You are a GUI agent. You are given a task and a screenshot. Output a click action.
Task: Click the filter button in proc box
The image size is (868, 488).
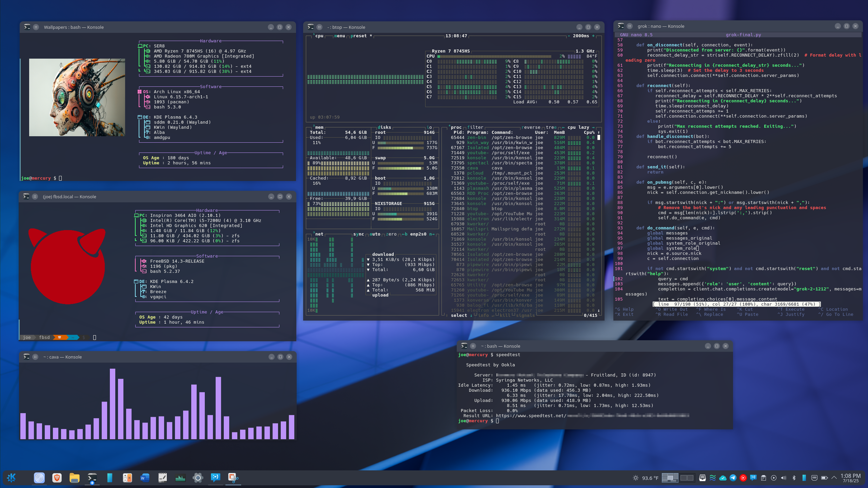[475, 127]
